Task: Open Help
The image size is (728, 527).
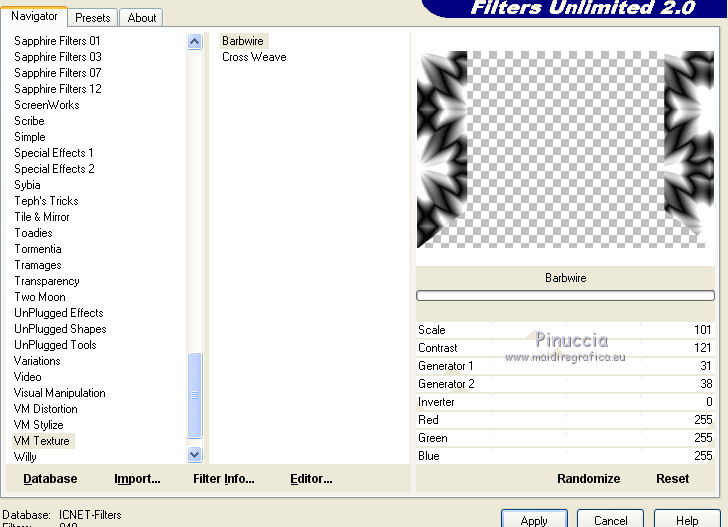Action: [x=687, y=520]
